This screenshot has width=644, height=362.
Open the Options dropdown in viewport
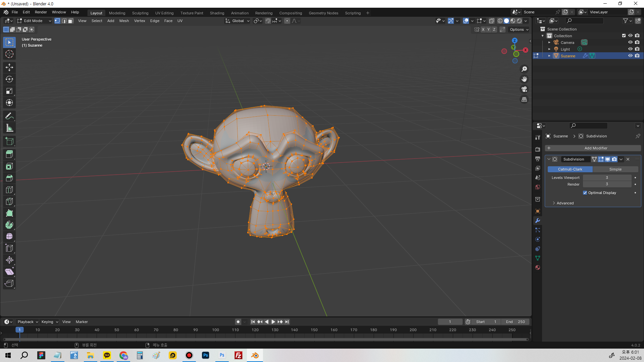click(x=519, y=29)
